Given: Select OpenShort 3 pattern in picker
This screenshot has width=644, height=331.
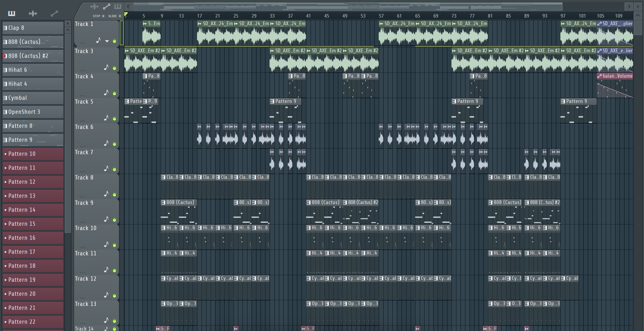Looking at the screenshot, I should pyautogui.click(x=33, y=112).
